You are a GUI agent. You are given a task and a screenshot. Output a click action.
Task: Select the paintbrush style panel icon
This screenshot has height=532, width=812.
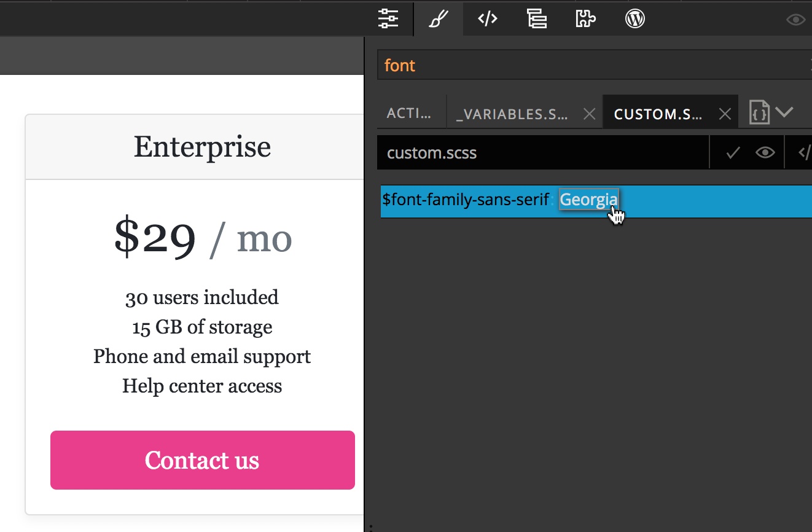pos(438,19)
